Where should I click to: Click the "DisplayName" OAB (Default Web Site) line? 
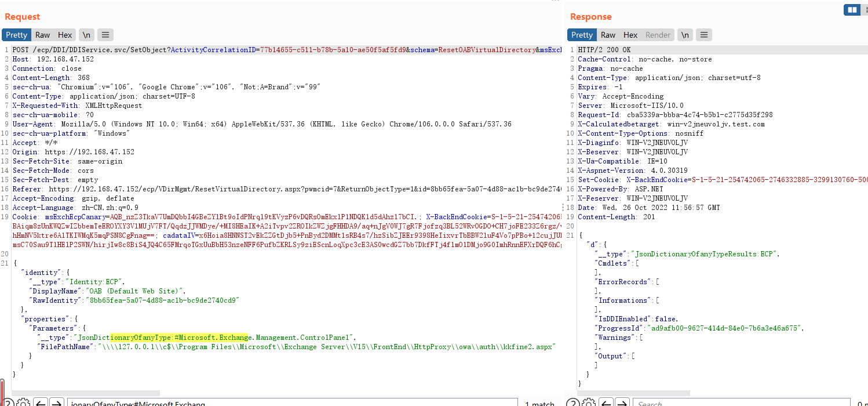[x=107, y=291]
